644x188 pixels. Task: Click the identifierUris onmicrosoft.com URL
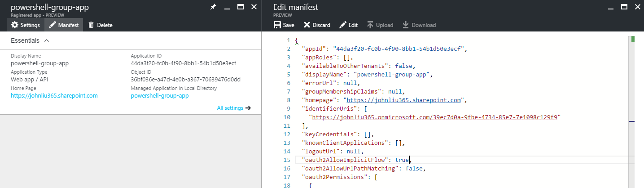coord(434,117)
